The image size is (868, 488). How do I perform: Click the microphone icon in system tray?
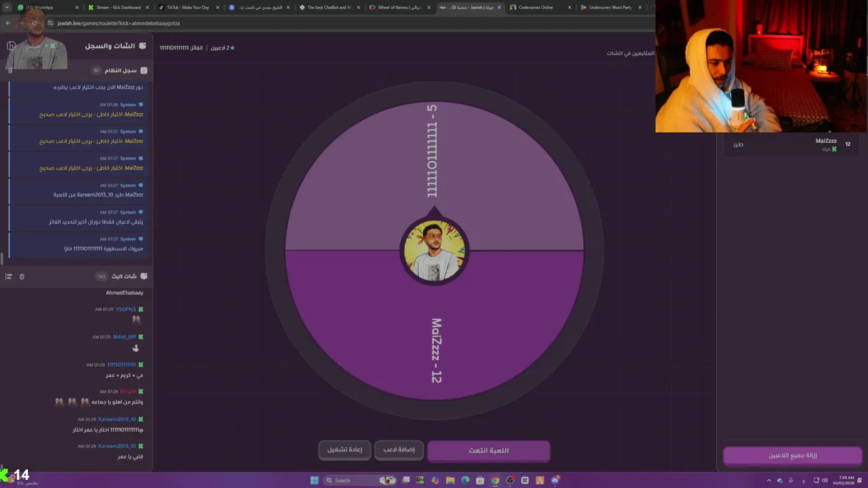[x=791, y=480]
